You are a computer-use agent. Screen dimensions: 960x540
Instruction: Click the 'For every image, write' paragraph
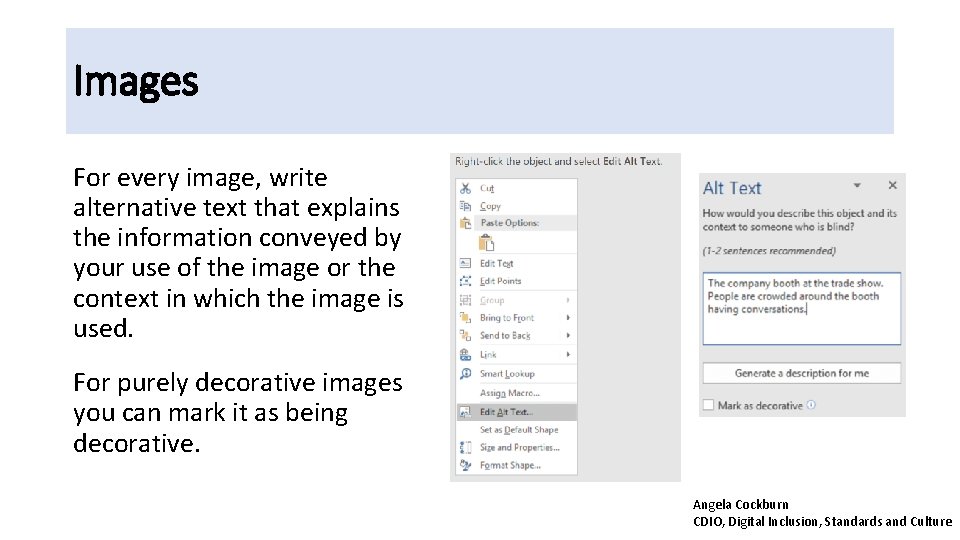(238, 253)
